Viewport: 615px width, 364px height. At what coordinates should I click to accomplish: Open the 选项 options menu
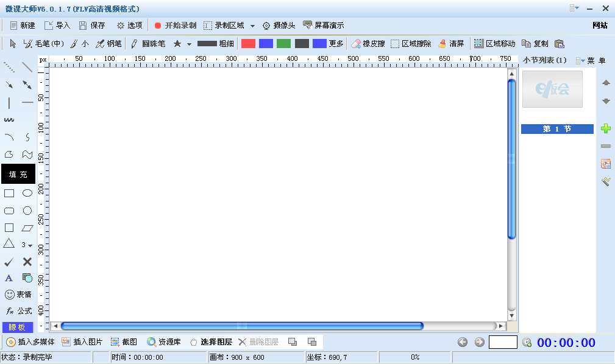(129, 26)
